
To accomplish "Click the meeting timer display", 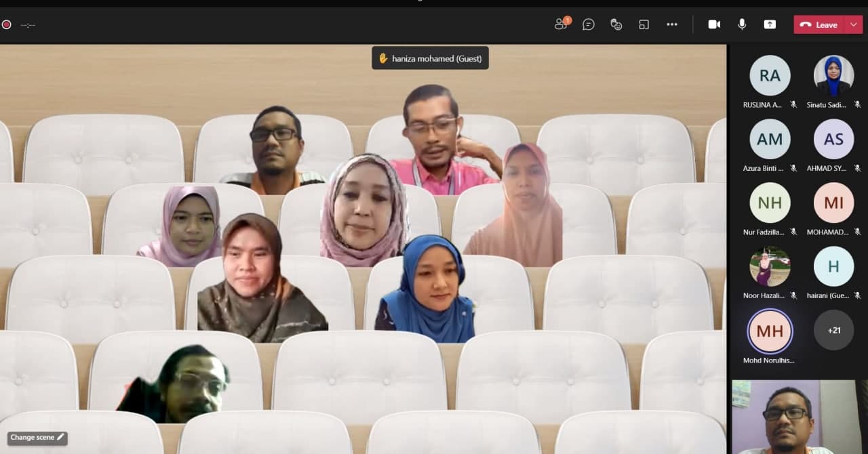I will click(x=28, y=25).
